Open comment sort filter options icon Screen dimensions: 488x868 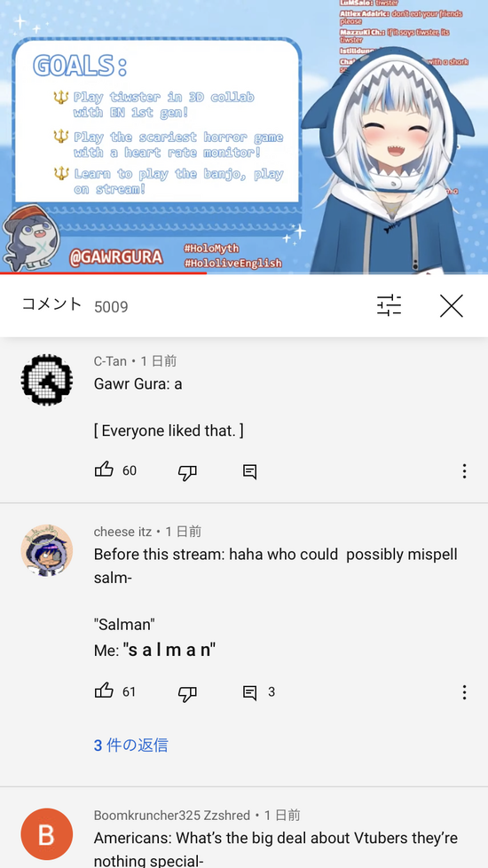coord(389,305)
